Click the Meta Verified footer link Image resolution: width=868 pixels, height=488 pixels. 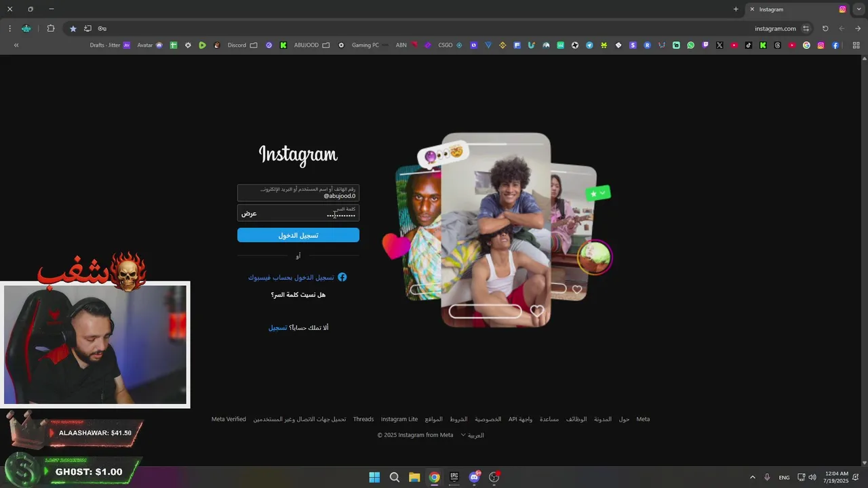pyautogui.click(x=229, y=419)
